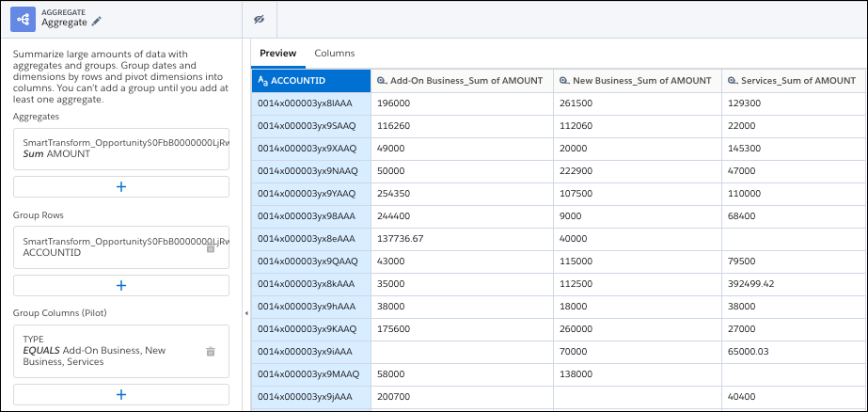The image size is (868, 412).
Task: Click Add-On value 244400
Action: (462, 216)
